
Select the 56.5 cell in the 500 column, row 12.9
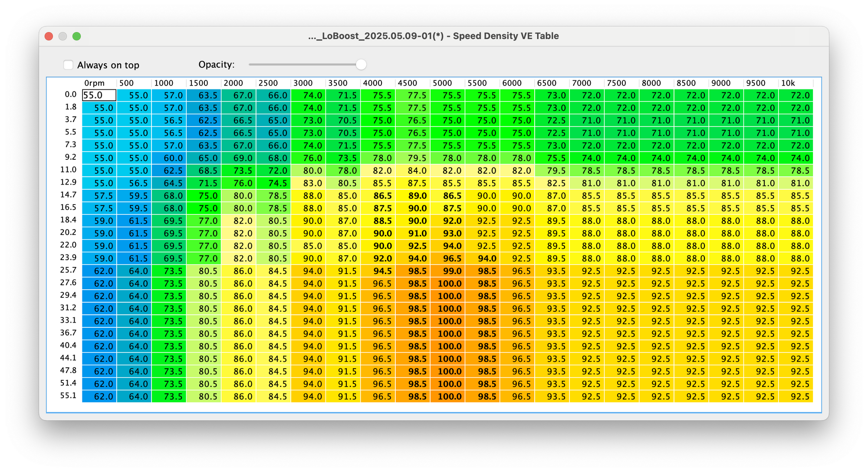pos(134,183)
